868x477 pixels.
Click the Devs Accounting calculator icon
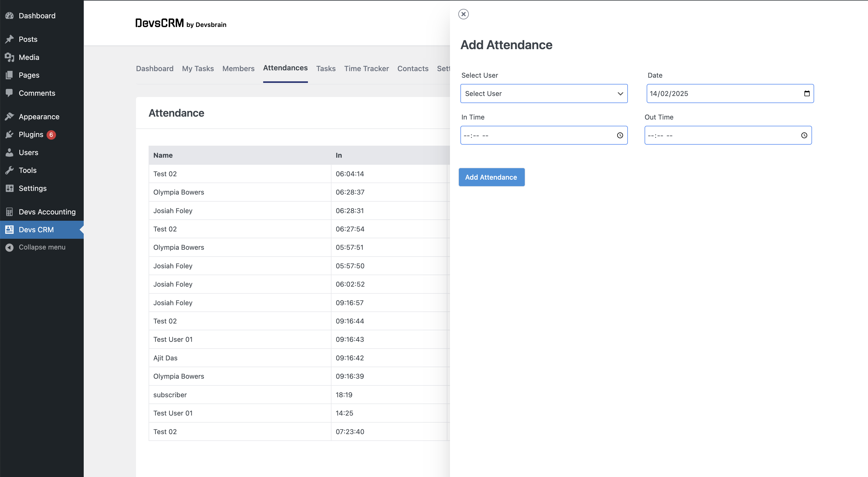(9, 212)
